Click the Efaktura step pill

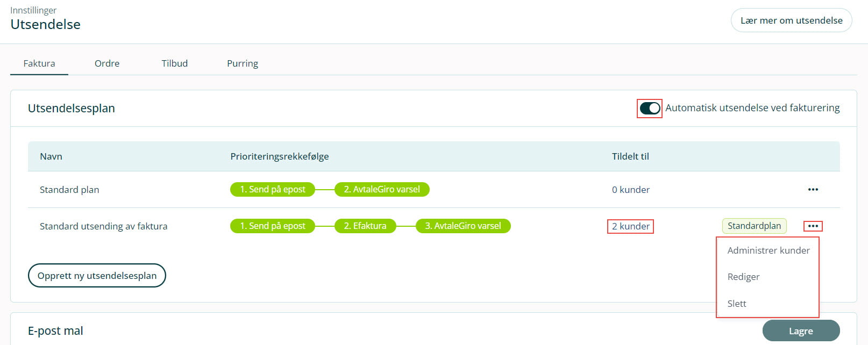pos(365,226)
